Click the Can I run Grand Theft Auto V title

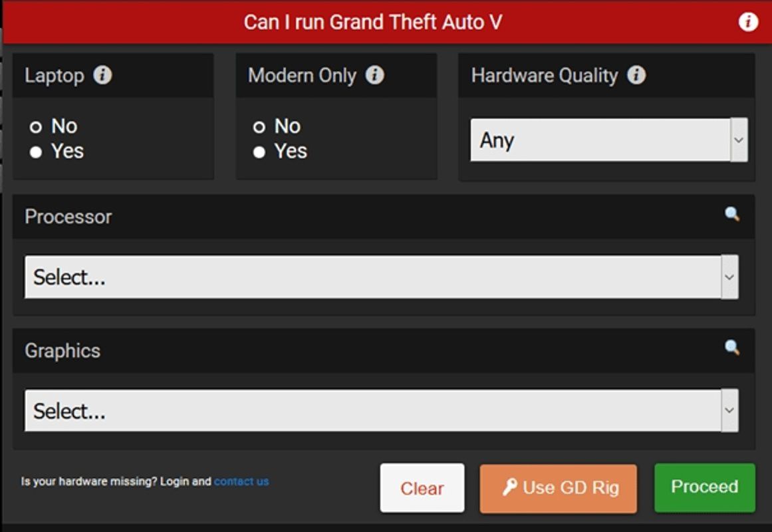(x=373, y=22)
